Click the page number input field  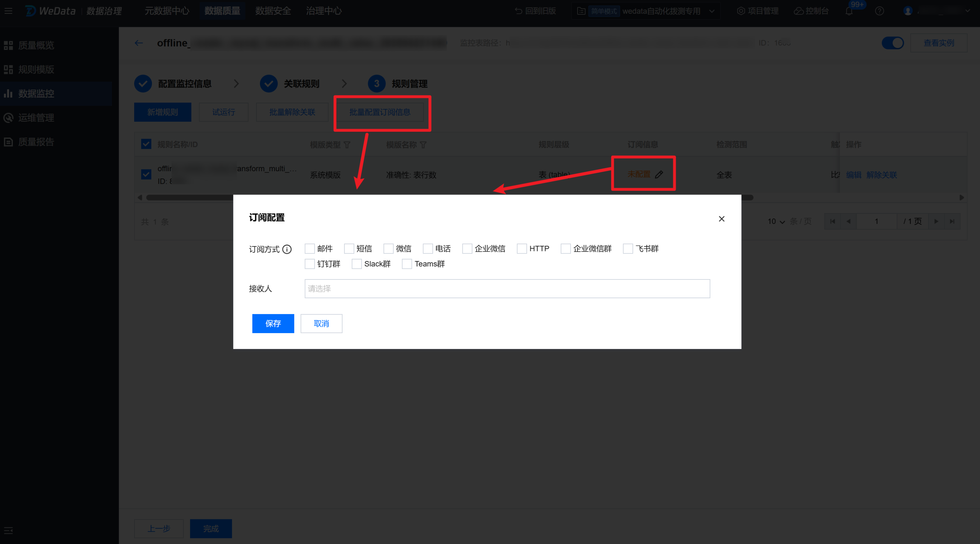pos(876,221)
